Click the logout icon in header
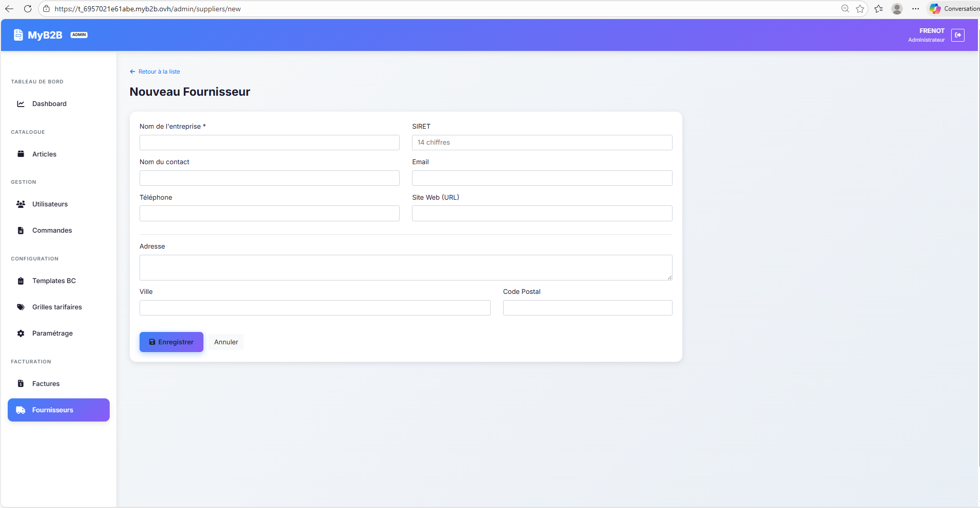The height and width of the screenshot is (508, 980). (x=957, y=35)
